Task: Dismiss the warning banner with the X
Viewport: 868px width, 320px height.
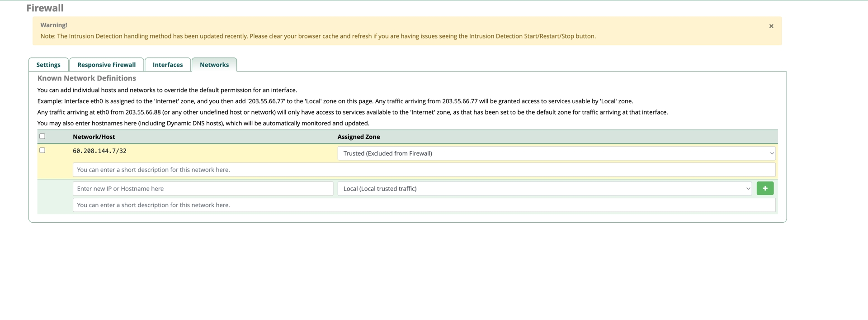Action: point(771,26)
